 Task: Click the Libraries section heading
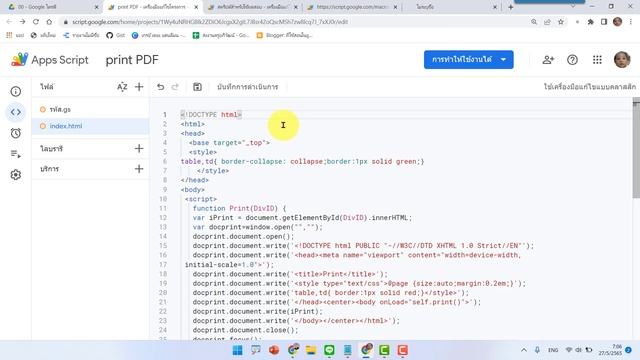pos(51,149)
